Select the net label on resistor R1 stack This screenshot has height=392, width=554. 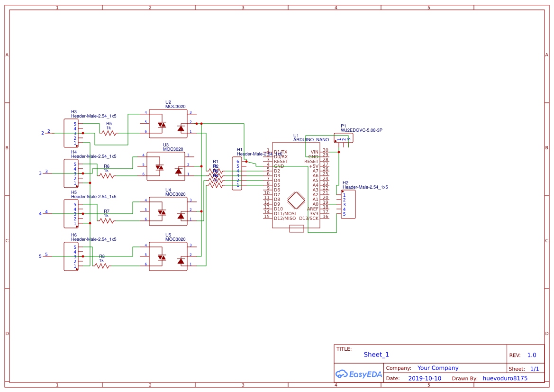point(216,161)
